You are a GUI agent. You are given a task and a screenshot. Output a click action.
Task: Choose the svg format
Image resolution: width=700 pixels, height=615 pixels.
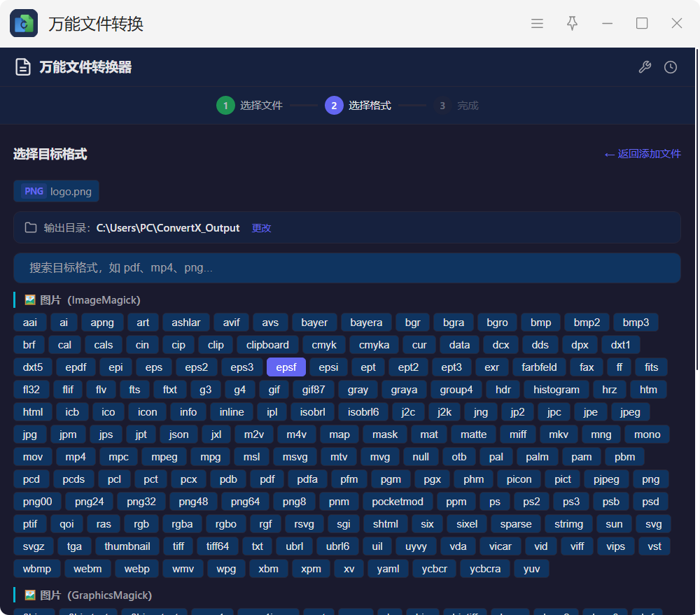(654, 524)
